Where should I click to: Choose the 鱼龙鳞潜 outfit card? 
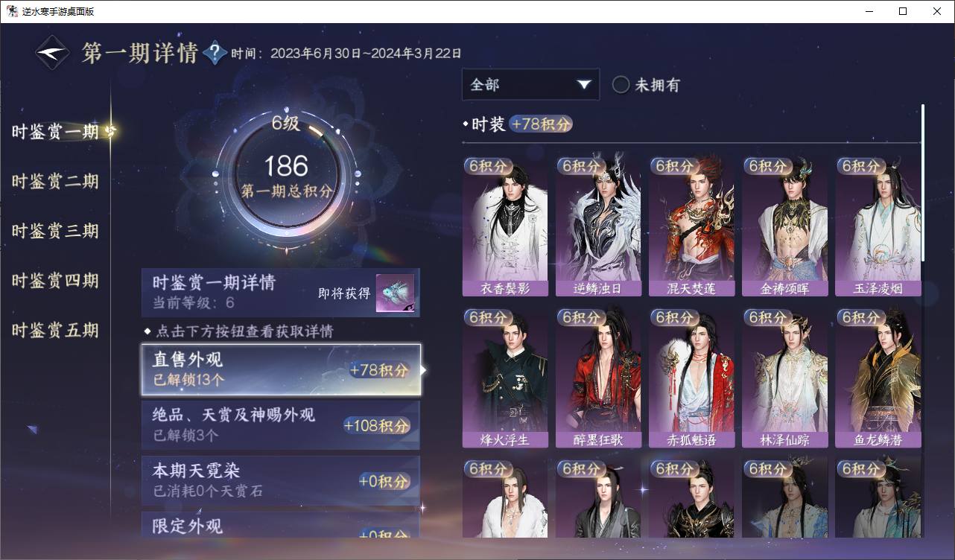(x=878, y=378)
